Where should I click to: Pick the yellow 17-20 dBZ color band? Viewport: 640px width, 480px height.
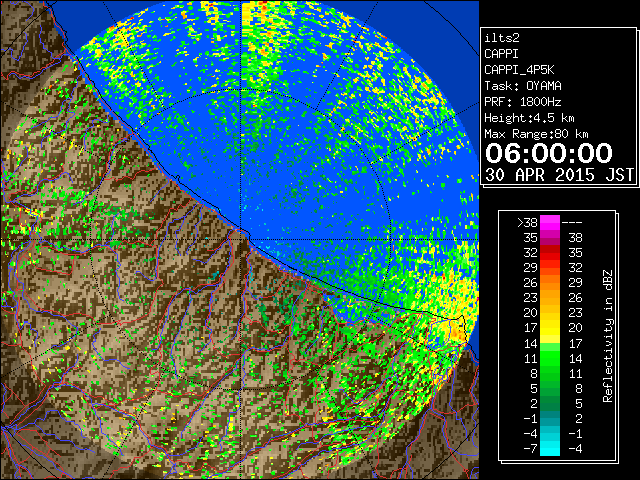point(550,328)
